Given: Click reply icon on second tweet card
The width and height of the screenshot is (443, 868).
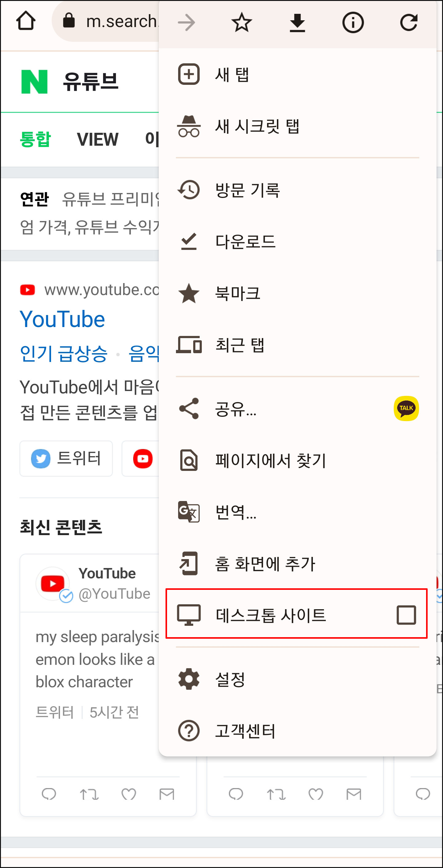Looking at the screenshot, I should (x=236, y=794).
